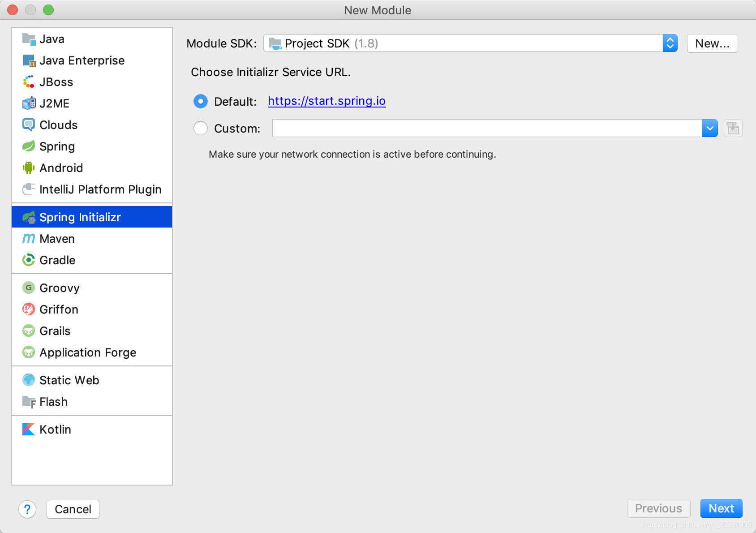Select the Custom service URL radio button
The width and height of the screenshot is (756, 533).
(x=201, y=129)
